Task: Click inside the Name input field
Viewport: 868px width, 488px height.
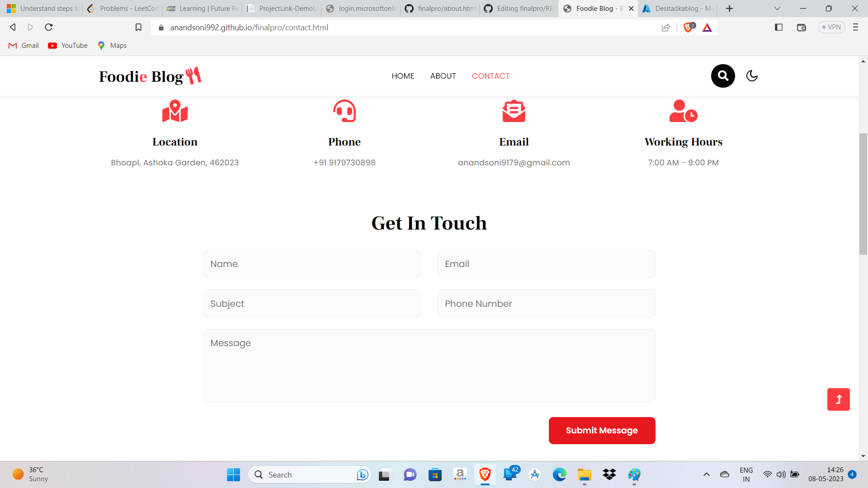Action: [x=311, y=264]
